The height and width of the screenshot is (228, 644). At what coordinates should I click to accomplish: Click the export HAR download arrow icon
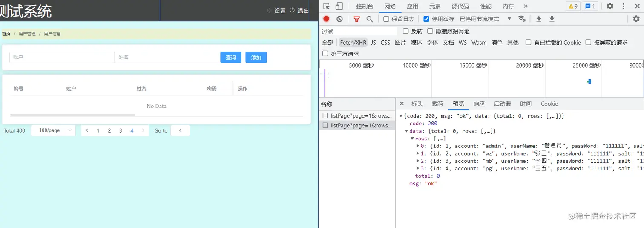[552, 19]
